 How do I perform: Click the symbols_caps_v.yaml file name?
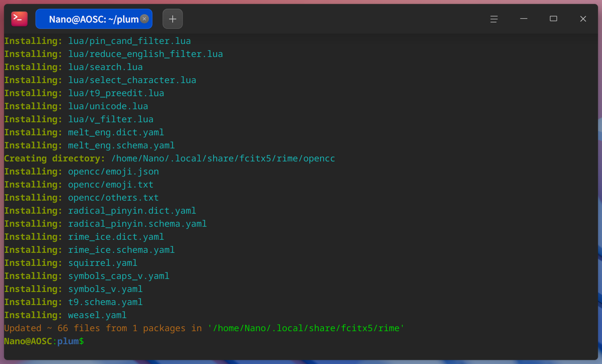(x=119, y=276)
